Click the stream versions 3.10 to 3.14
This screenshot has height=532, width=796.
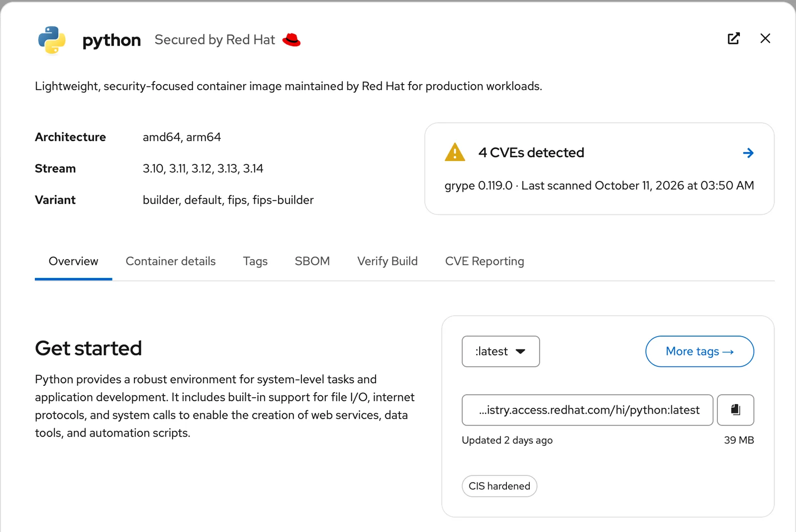point(203,169)
